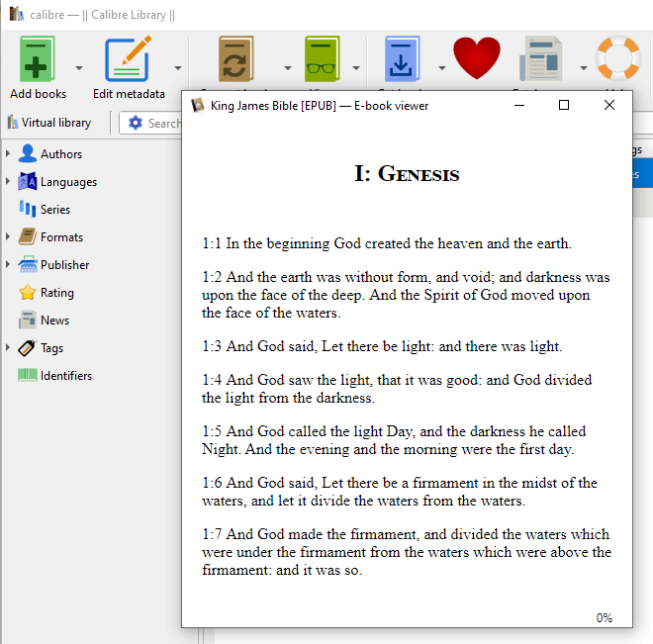Click the Add books icon
This screenshot has width=653, height=644.
click(37, 58)
